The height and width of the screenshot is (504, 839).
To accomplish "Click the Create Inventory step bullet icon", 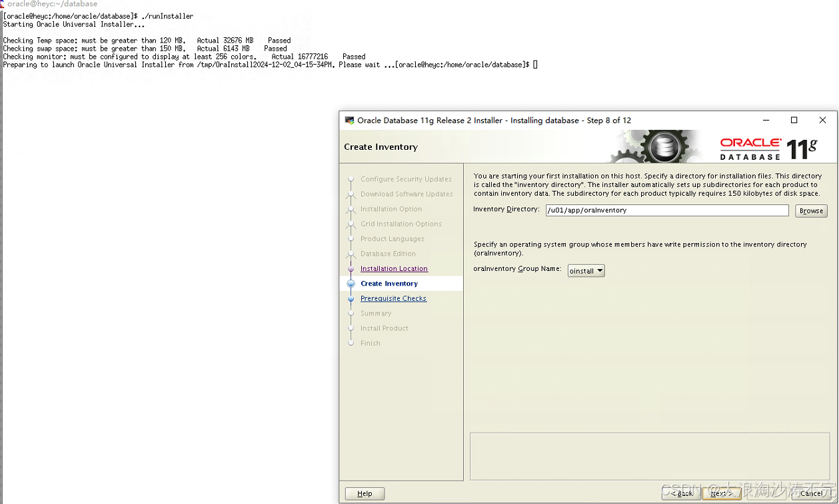I will (x=351, y=284).
